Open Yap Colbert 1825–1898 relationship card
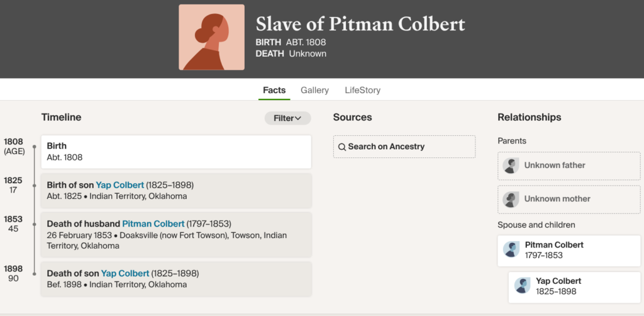The height and width of the screenshot is (316, 644). 574,286
